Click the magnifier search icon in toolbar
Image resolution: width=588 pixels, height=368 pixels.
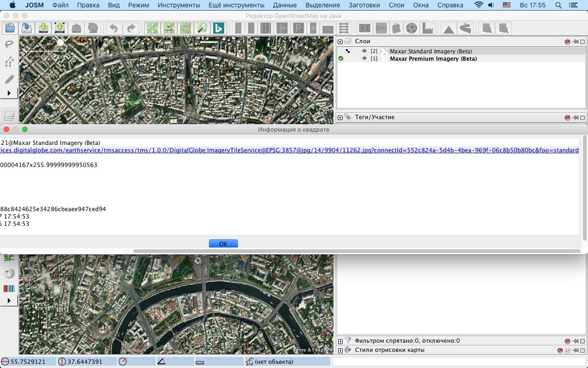tap(202, 28)
